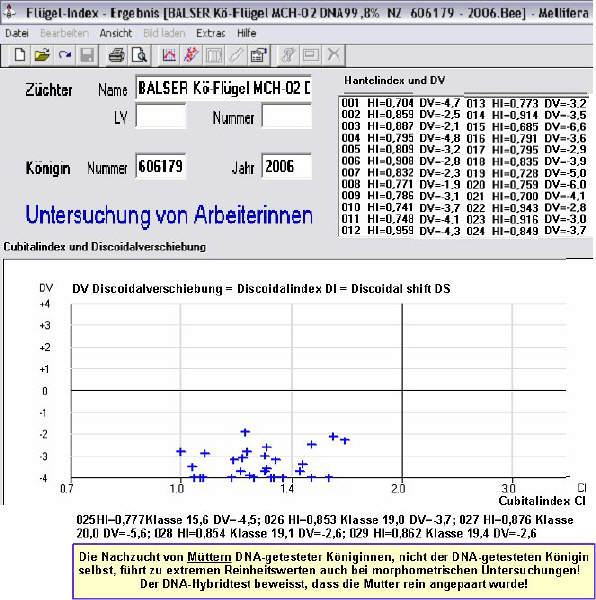Click the 2.0 tick on CI axis
The image size is (596, 600).
398,489
